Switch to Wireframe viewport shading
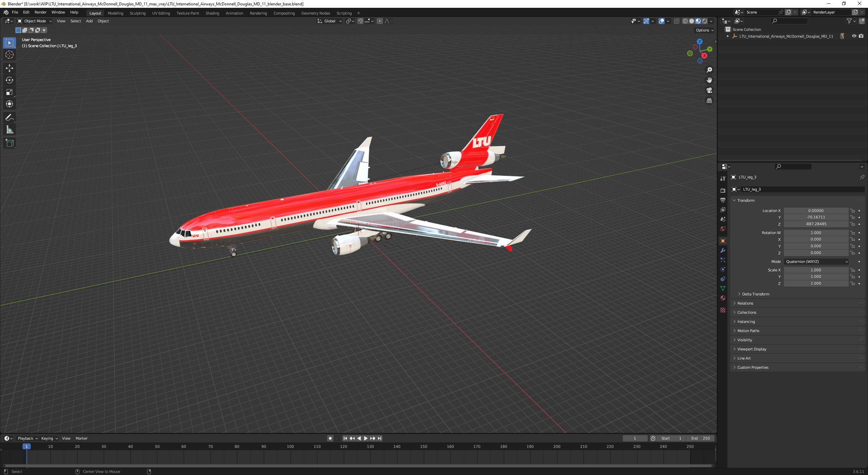 tap(685, 21)
